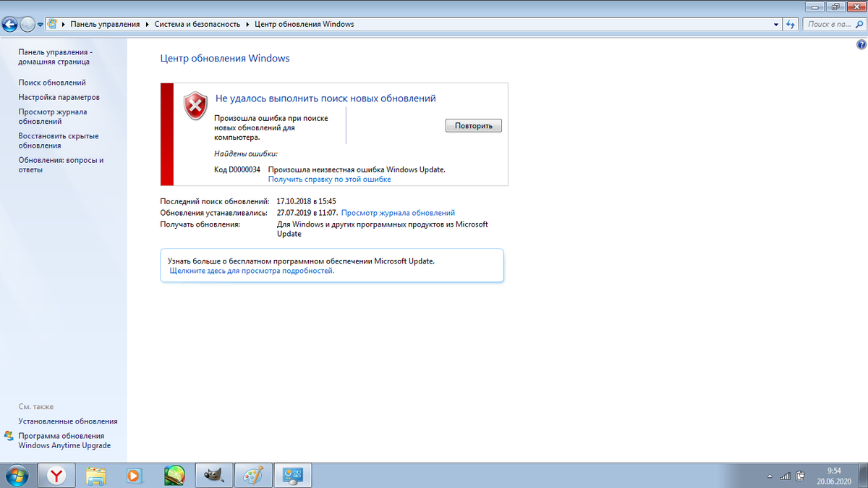The width and height of the screenshot is (868, 488).
Task: Open clock showing 9:54 20.06.2020
Action: (x=833, y=476)
